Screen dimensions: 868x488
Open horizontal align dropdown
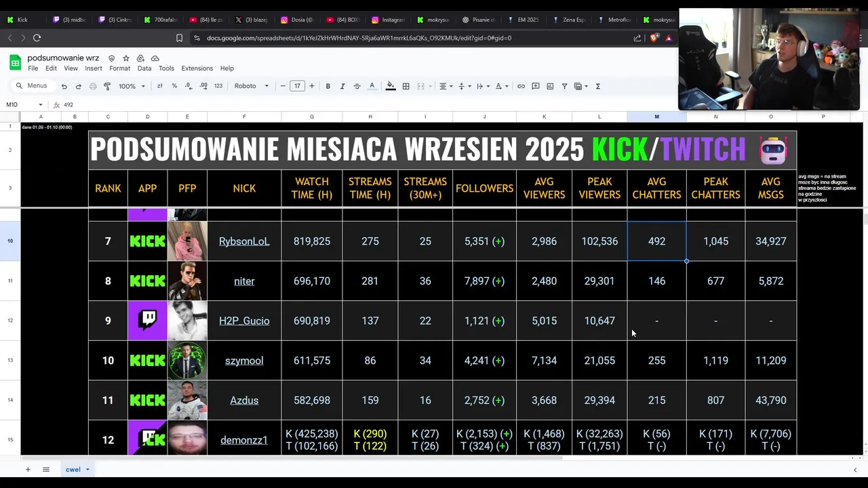pos(446,86)
